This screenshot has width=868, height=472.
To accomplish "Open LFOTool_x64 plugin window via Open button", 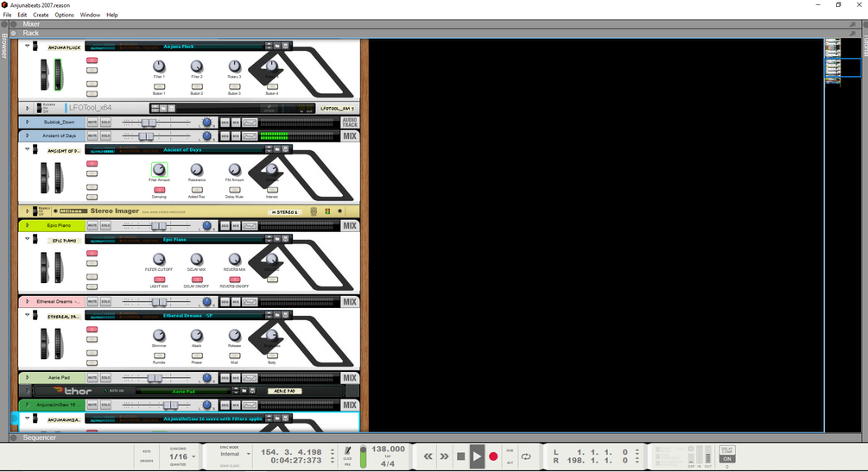I will click(x=269, y=109).
